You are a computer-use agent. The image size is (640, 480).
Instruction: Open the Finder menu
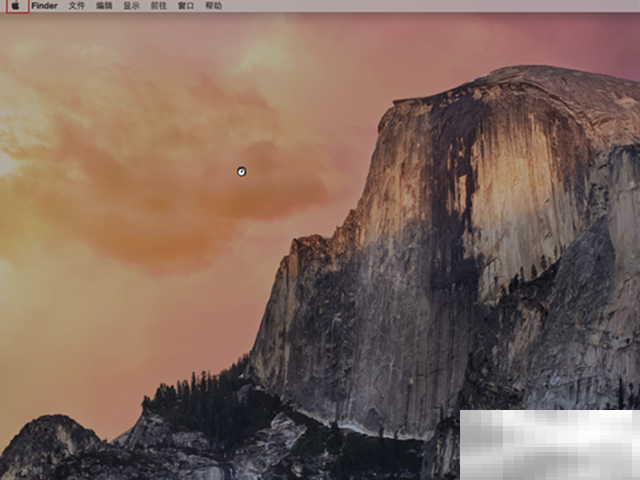tap(44, 6)
